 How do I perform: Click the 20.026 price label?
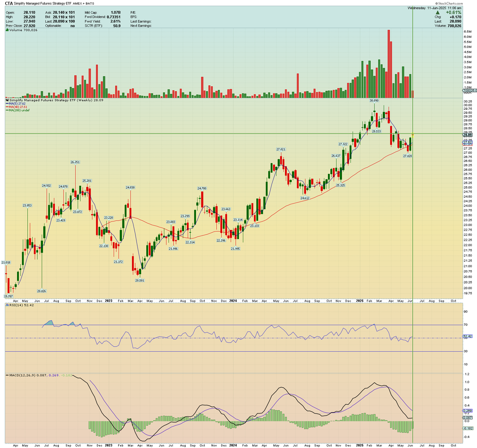[42, 291]
